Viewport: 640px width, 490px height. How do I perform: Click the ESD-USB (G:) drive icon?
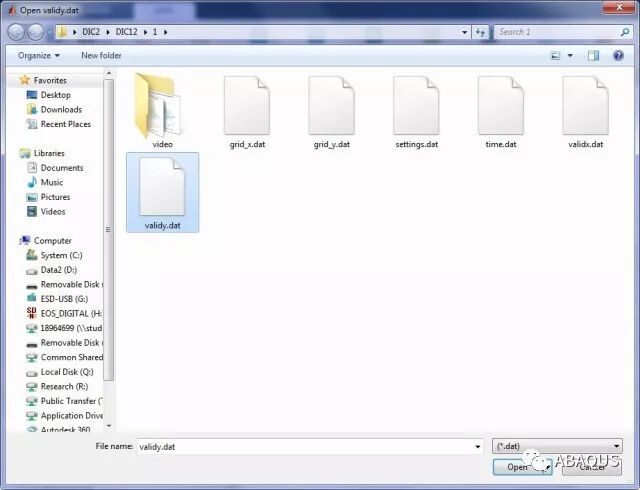pyautogui.click(x=31, y=298)
